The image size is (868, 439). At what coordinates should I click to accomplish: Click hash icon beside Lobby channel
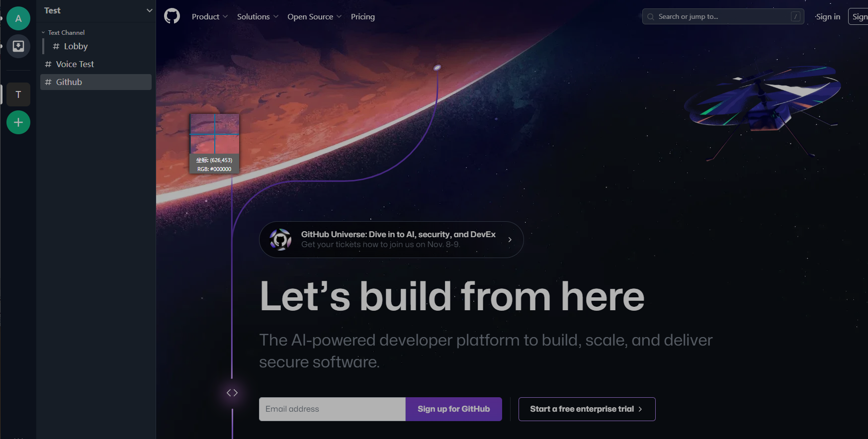[x=56, y=46]
